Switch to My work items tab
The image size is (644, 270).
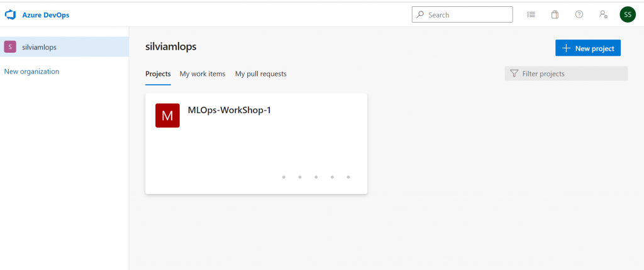[x=203, y=74]
